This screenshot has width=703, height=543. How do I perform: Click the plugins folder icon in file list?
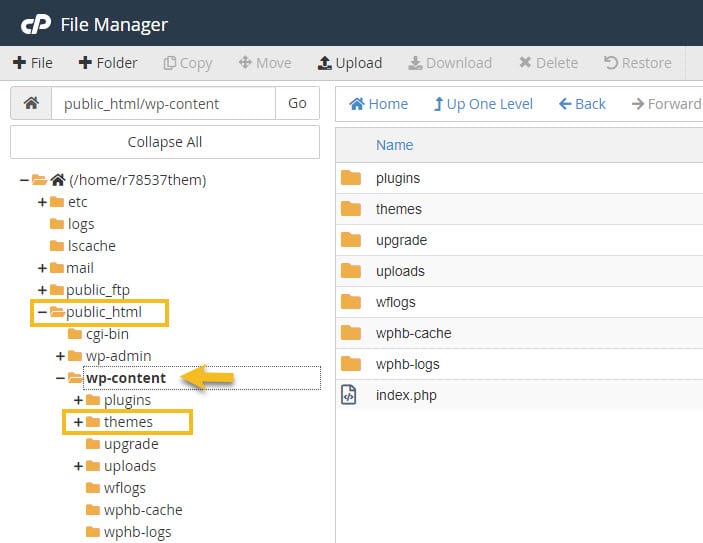[x=351, y=178]
